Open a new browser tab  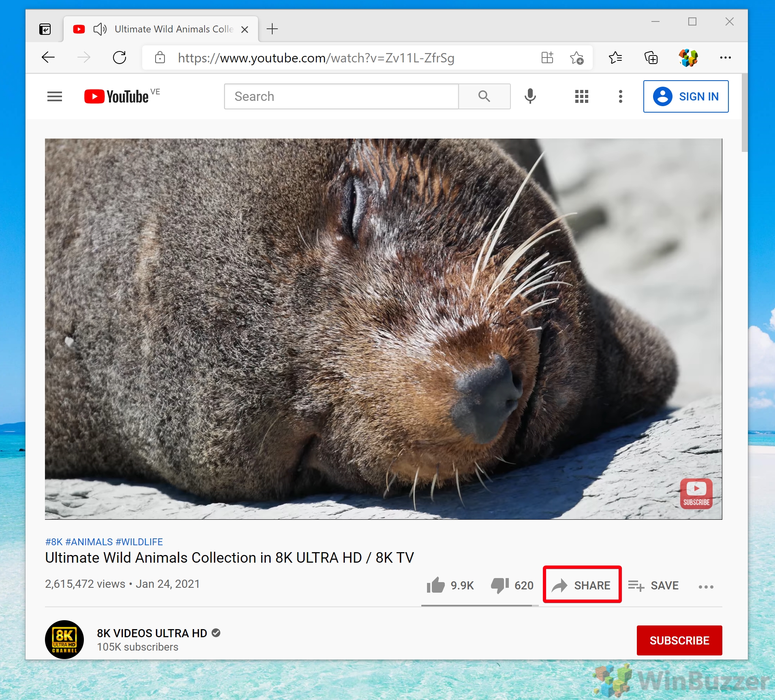272,29
